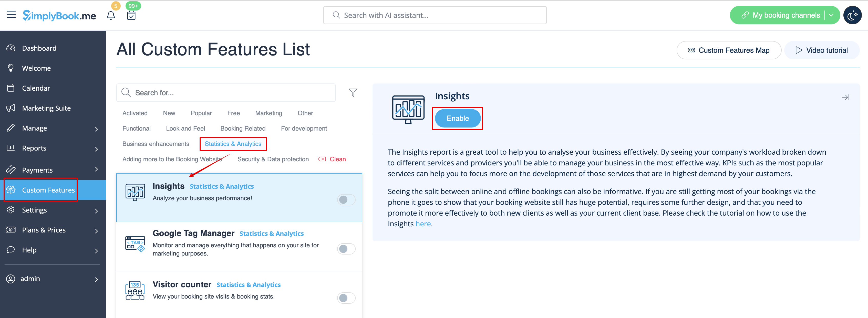This screenshot has width=868, height=318.
Task: Click Insights Statistics & Analytics tag
Action: pos(222,187)
